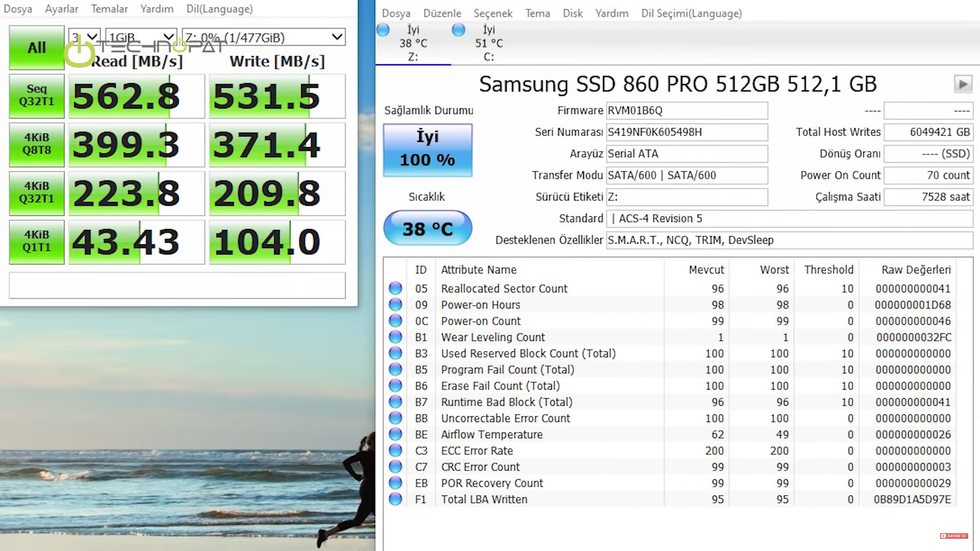980x551 pixels.
Task: Click status orb for Reallocated Sector Count
Action: [395, 288]
